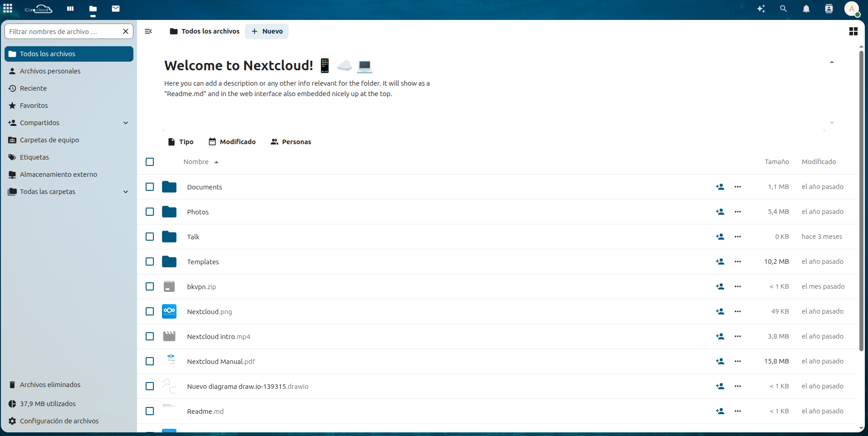868x436 pixels.
Task: Open Configuración de archivos
Action: pos(59,421)
